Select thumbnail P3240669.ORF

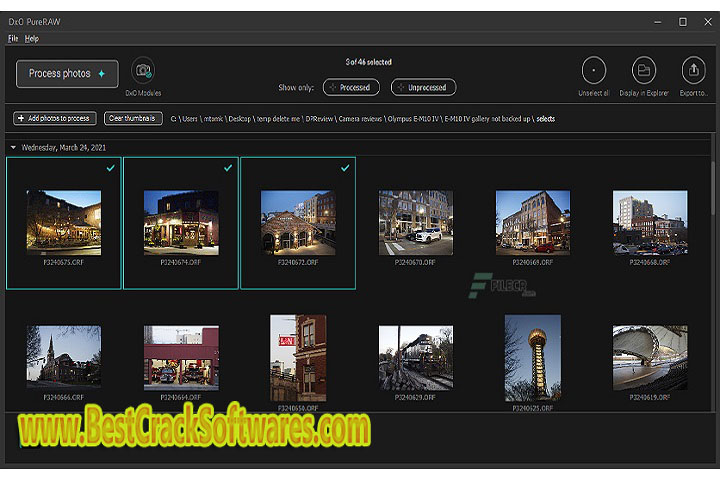(533, 223)
